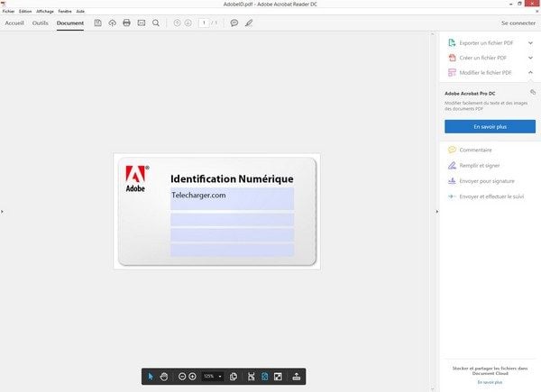Screen dimensions: 541x392
Task: Select the arrow selection tool in floating bar
Action: 151,377
